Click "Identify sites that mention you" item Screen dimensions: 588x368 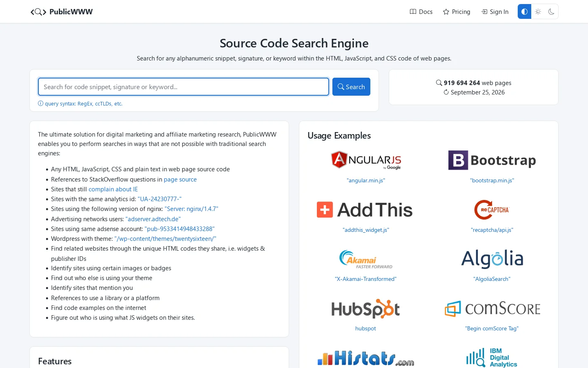click(92, 288)
